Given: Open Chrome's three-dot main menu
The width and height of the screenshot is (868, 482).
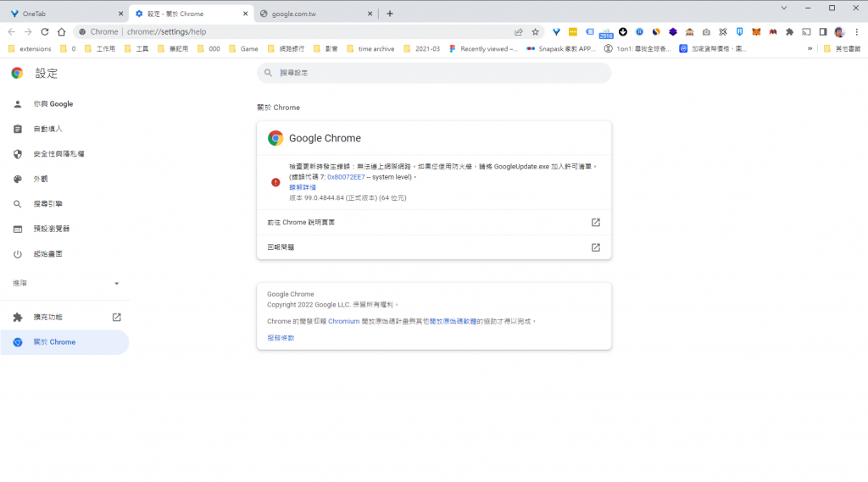Looking at the screenshot, I should tap(856, 31).
